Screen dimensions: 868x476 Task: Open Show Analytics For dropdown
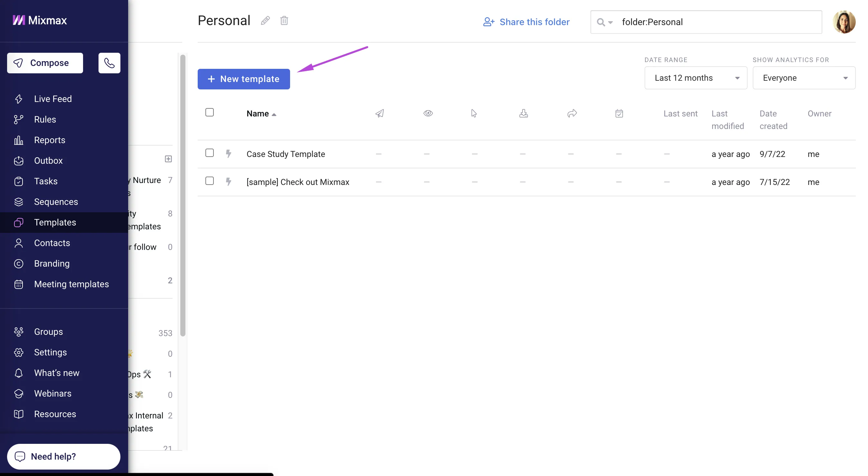tap(804, 78)
